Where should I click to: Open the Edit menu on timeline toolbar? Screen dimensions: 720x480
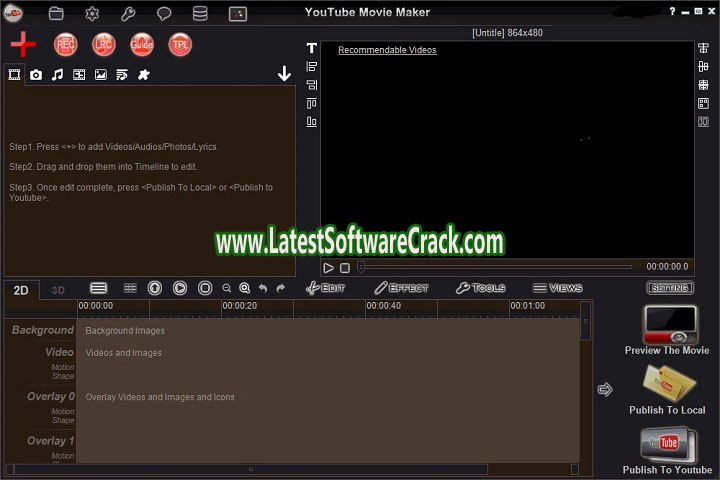coord(325,288)
